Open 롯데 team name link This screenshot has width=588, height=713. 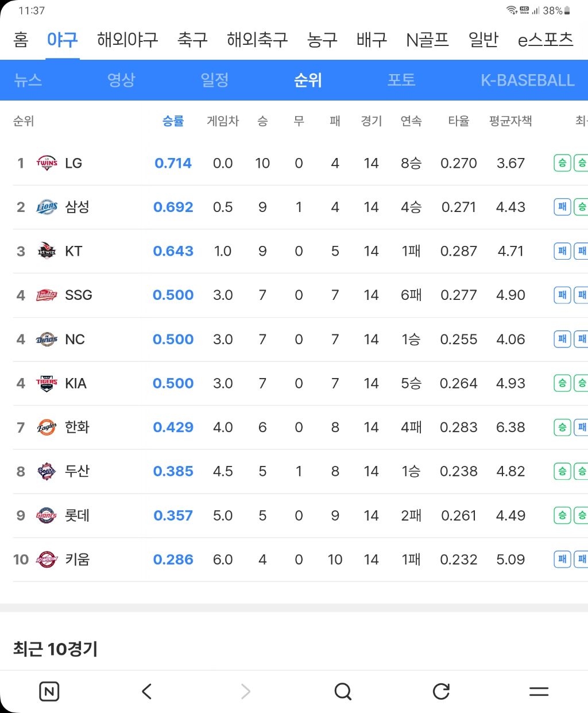(77, 515)
